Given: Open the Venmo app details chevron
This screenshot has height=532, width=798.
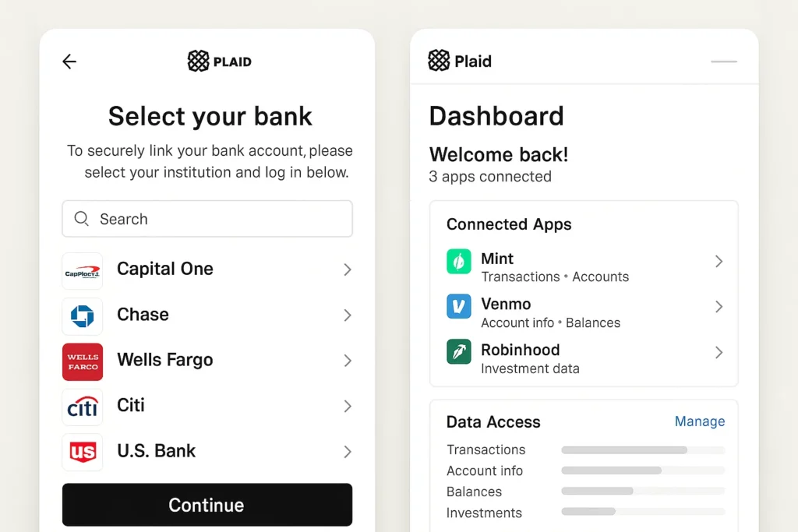Looking at the screenshot, I should click(x=719, y=308).
